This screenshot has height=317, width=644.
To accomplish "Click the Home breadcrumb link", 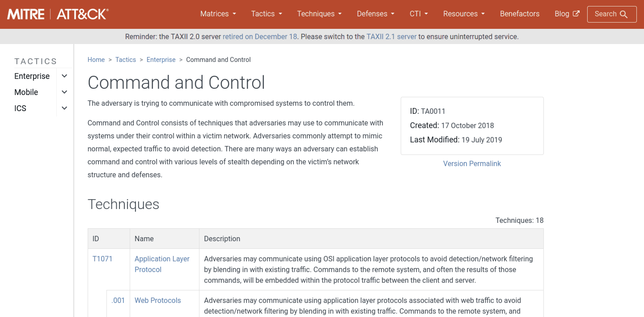I will point(96,59).
